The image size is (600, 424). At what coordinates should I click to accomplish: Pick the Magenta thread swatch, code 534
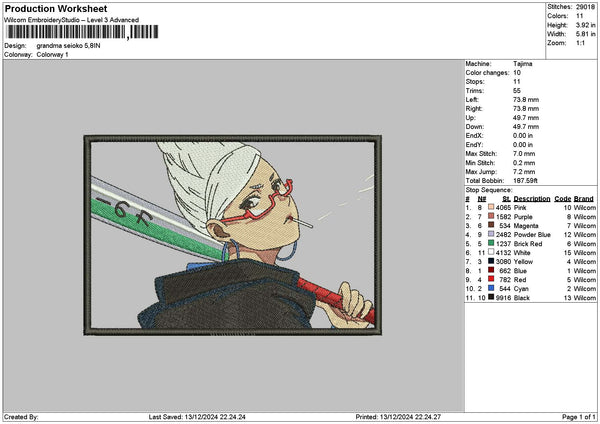click(491, 225)
